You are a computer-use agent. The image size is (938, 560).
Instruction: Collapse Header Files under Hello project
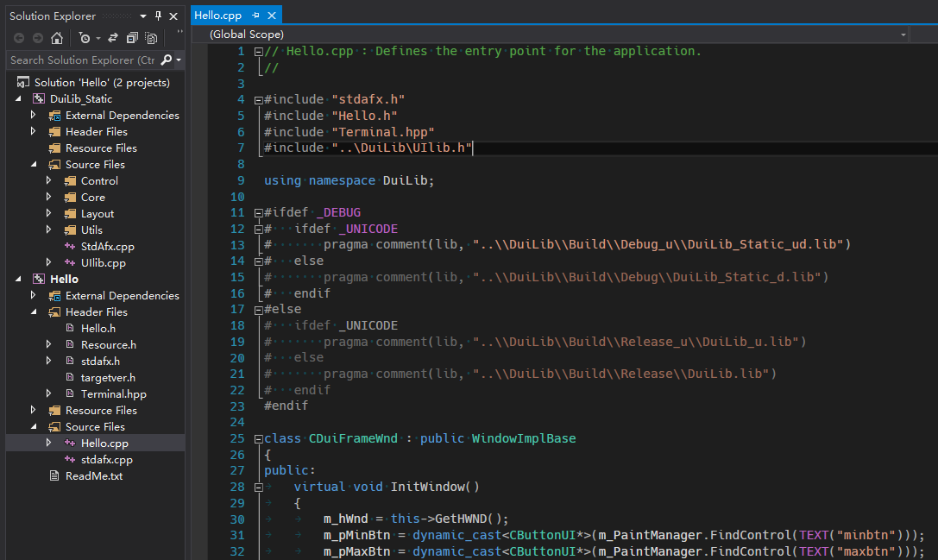(34, 311)
